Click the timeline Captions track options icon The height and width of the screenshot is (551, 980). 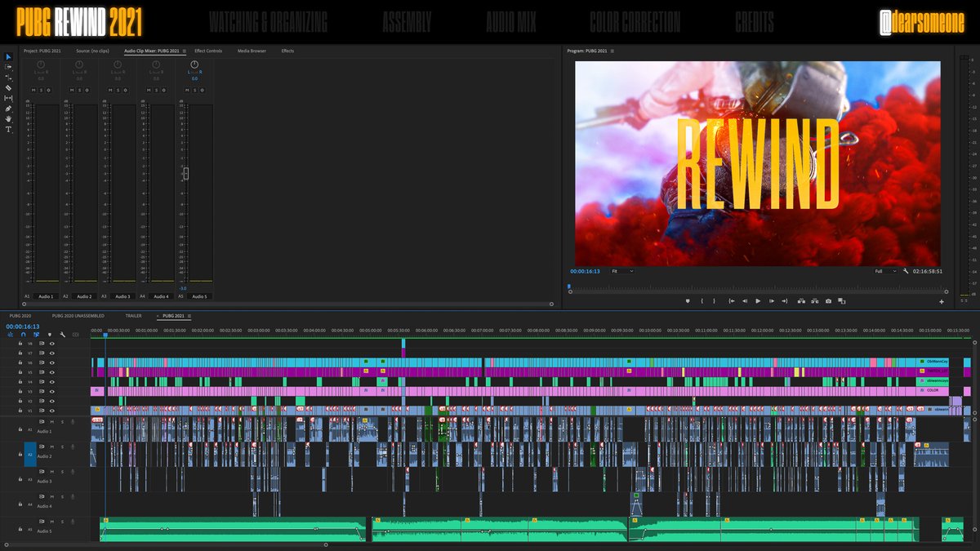pos(75,335)
